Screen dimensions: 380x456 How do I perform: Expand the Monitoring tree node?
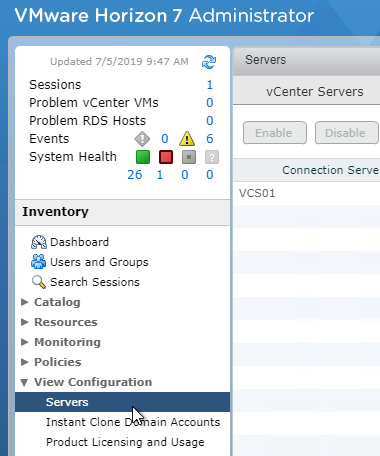click(x=24, y=342)
